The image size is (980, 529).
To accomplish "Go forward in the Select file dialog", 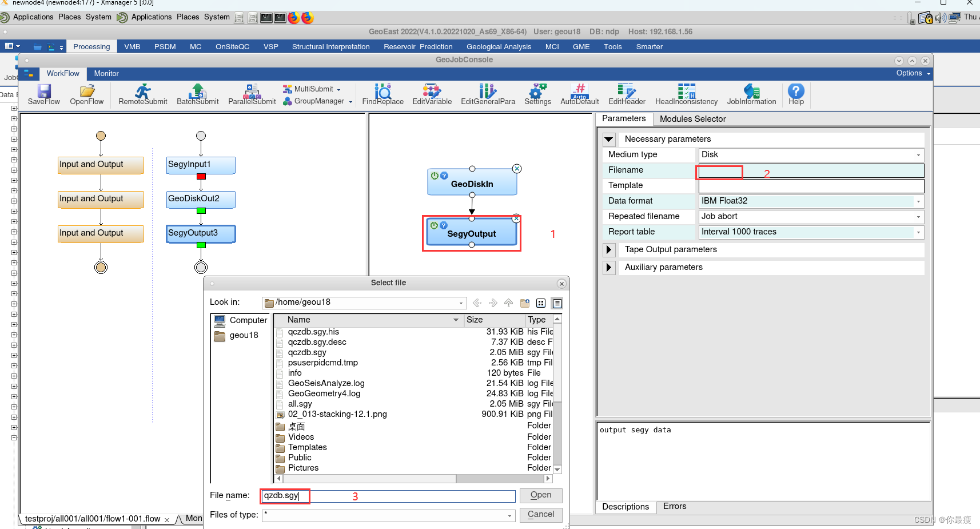I will tap(493, 303).
